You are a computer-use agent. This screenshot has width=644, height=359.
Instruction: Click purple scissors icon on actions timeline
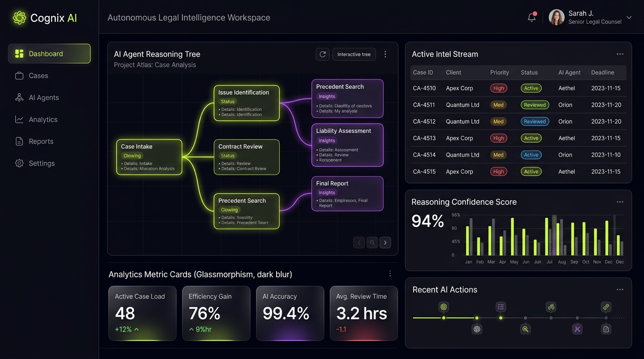pos(578,329)
